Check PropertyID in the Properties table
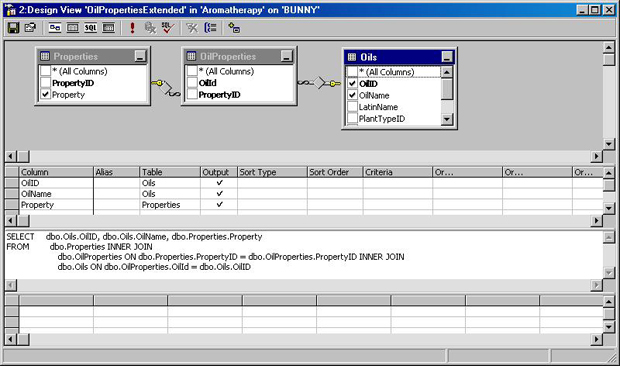The image size is (620, 366). point(45,83)
